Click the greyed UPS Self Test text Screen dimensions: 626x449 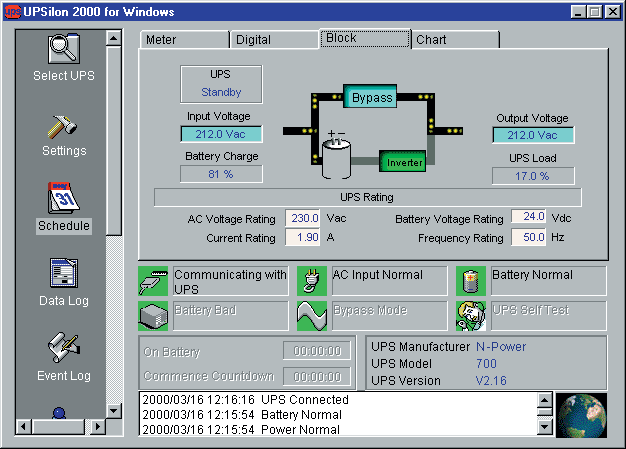tap(531, 310)
